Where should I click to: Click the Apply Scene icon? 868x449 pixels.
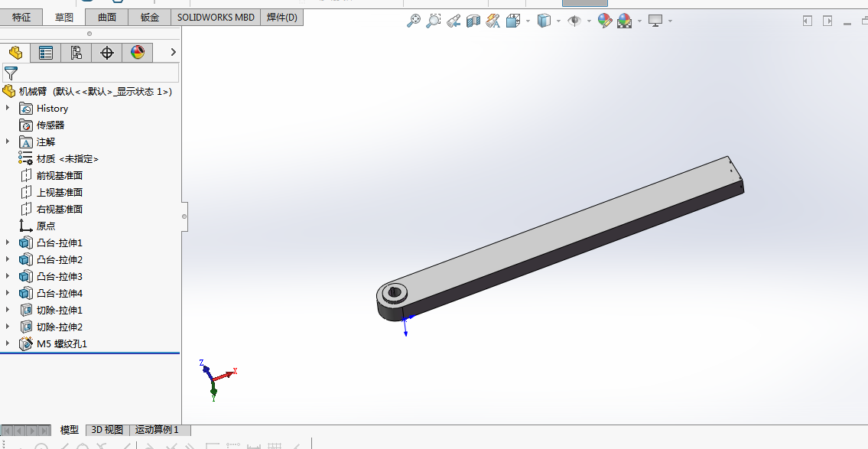click(x=625, y=21)
